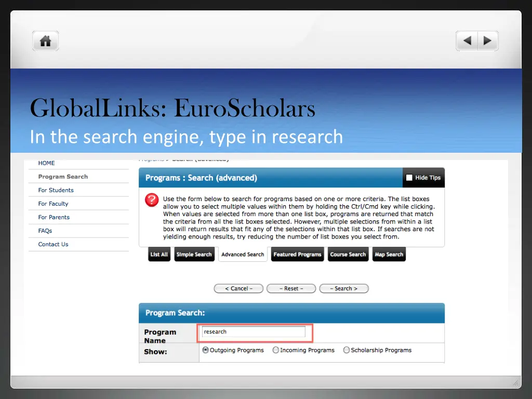This screenshot has height=399, width=532.
Task: Click the 'GlobalLinks: EuroScholars' slide title
Action: pyautogui.click(x=172, y=108)
